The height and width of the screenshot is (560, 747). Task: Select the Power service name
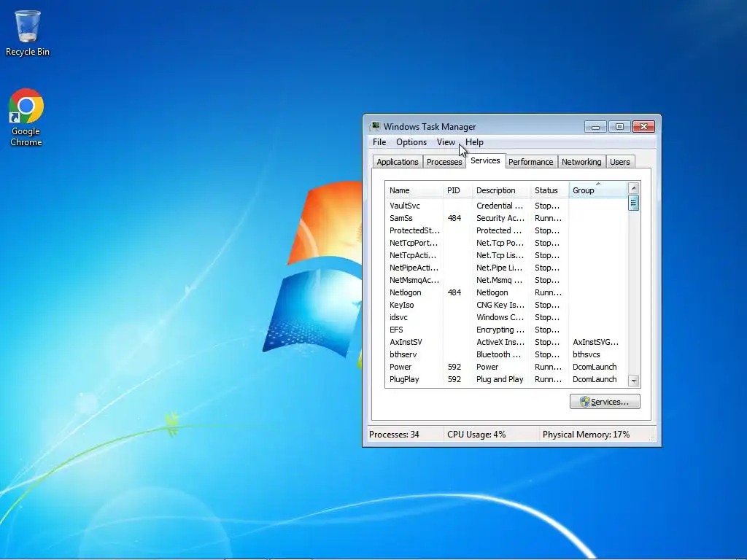[400, 367]
